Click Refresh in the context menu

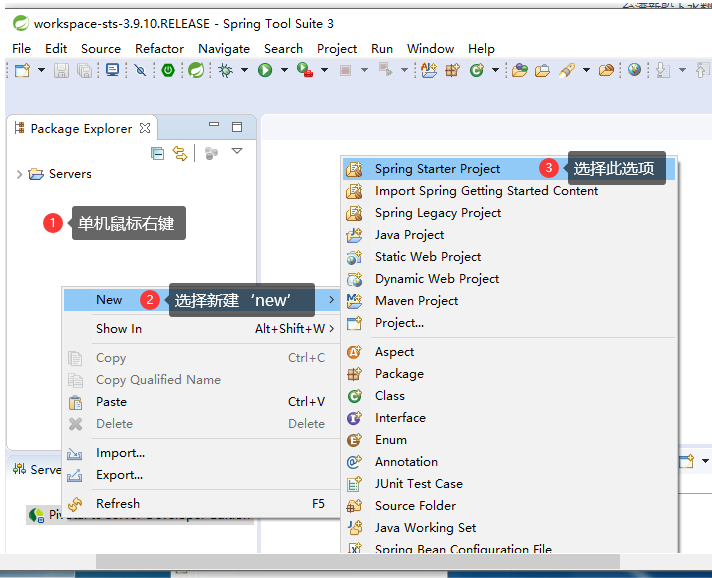[202, 504]
